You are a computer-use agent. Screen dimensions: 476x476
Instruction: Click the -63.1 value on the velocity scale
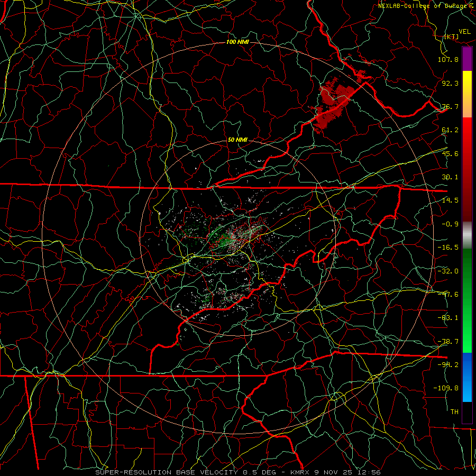[x=448, y=318]
